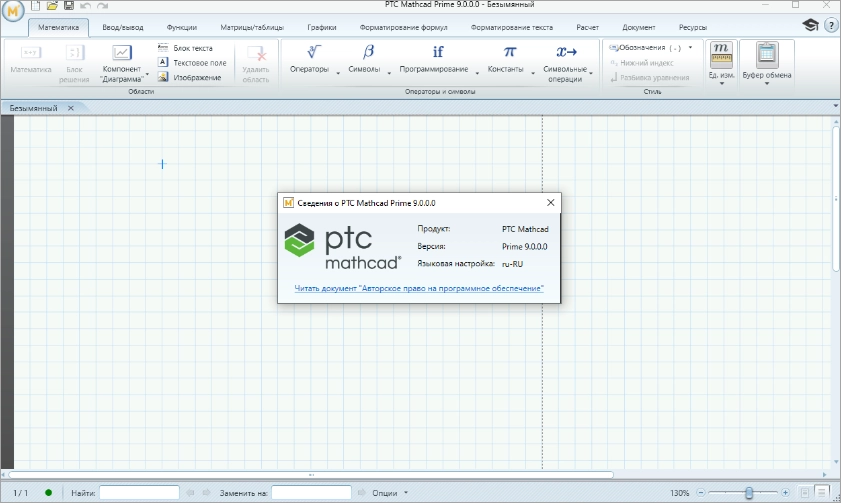Open the Mathcad application menu button
The width and height of the screenshot is (841, 503).
click(13, 11)
